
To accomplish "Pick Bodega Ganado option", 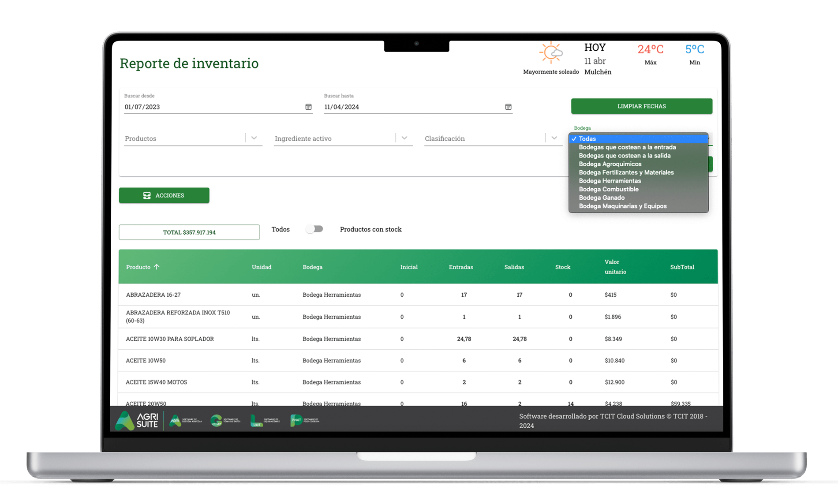I will click(639, 198).
